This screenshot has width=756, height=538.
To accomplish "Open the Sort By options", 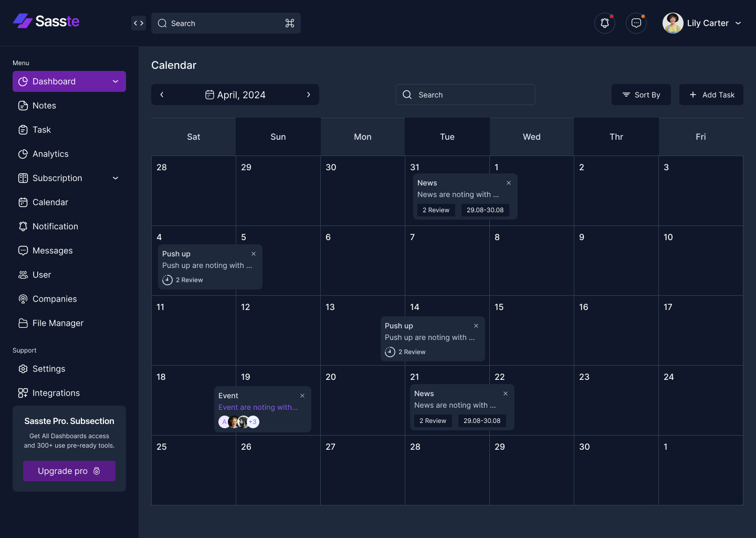I will click(641, 95).
